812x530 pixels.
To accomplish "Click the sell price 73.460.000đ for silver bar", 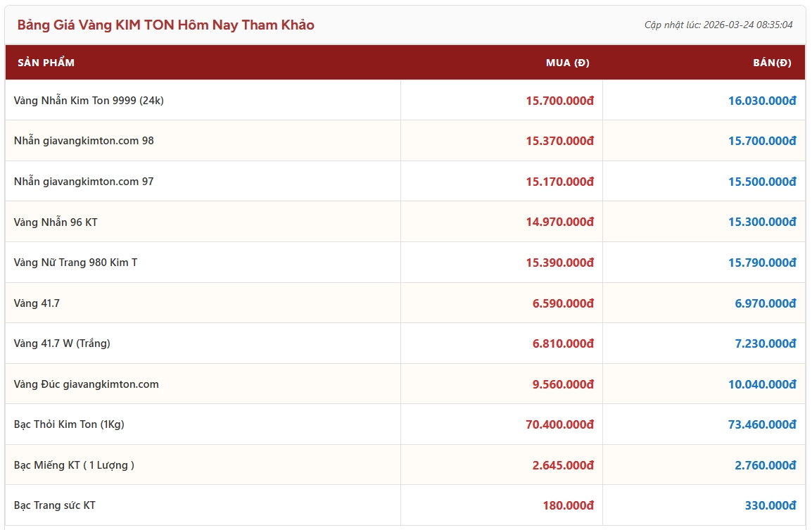I will [x=761, y=424].
